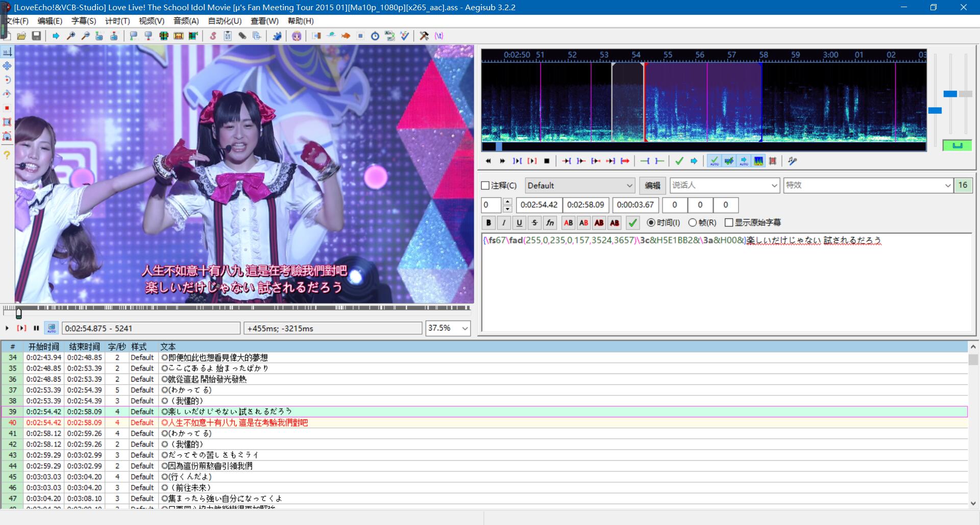Image resolution: width=980 pixels, height=525 pixels.
Task: Open the attachments paperclip icon
Action: pos(242,36)
